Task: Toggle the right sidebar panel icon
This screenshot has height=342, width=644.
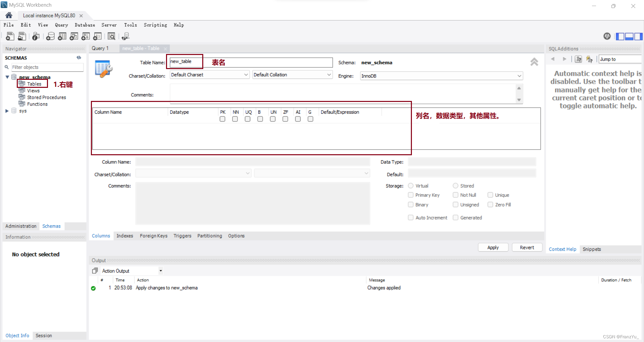Action: coord(638,36)
